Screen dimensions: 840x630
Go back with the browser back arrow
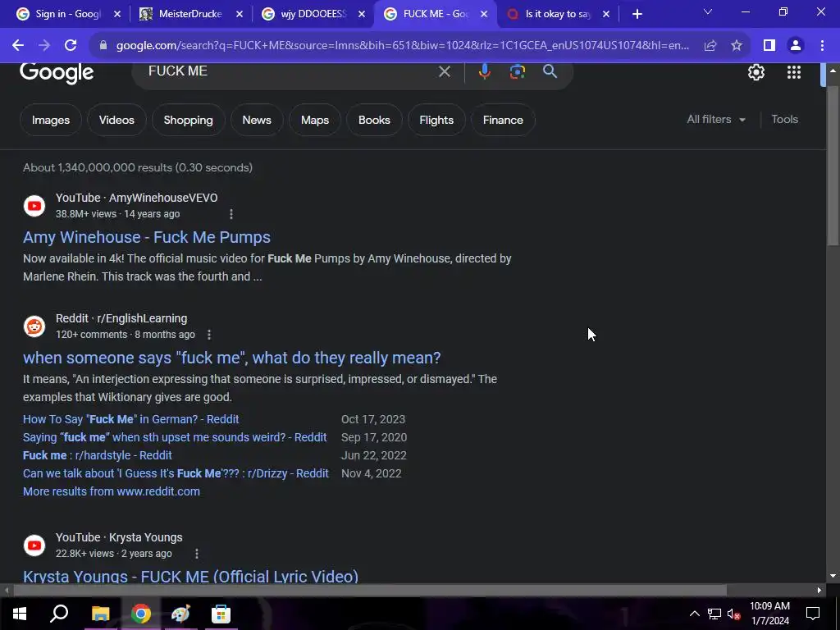(18, 46)
